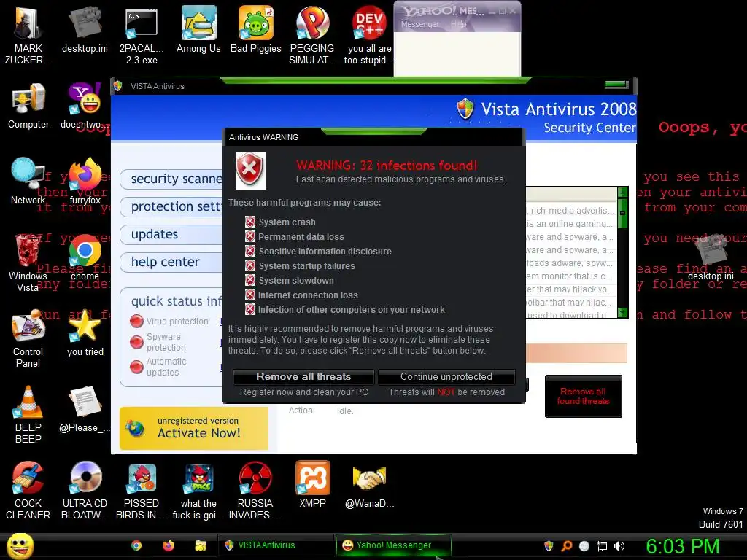Click the System crash red X checkbox

250,222
